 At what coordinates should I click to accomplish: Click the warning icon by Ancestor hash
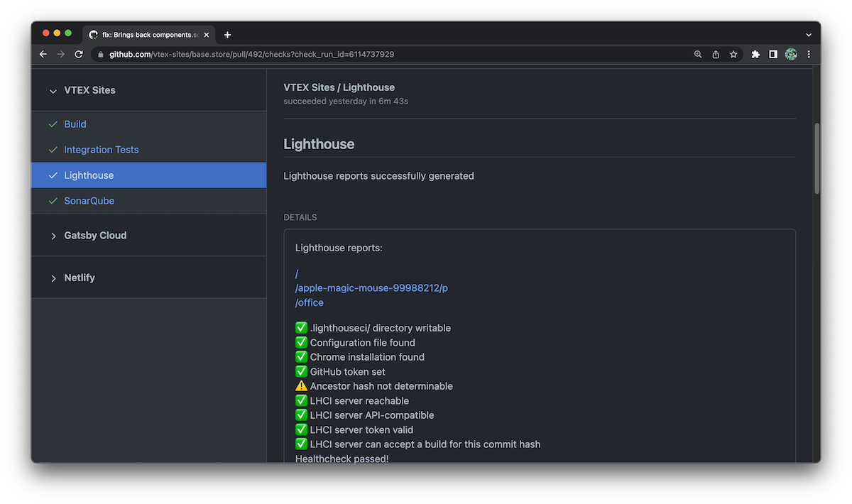coord(301,386)
